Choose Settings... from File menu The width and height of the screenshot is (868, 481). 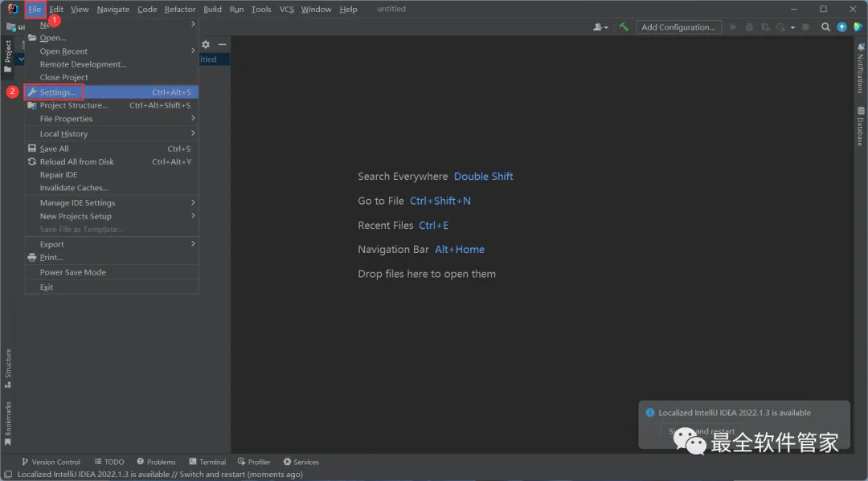(111, 92)
